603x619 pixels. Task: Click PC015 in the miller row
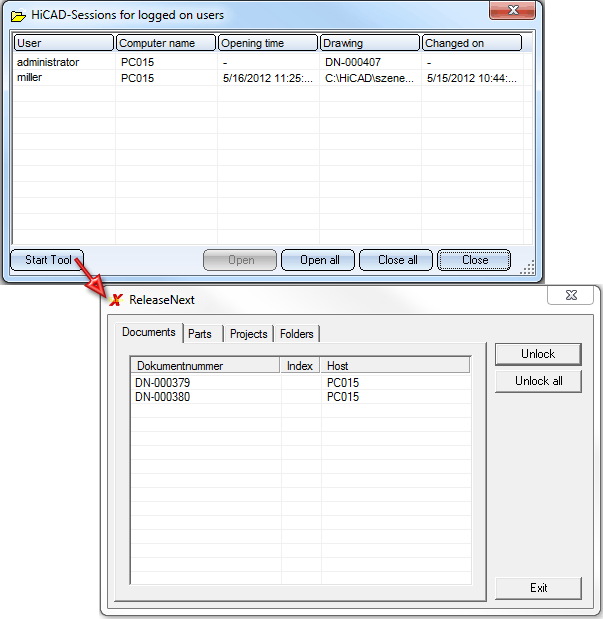pos(137,78)
